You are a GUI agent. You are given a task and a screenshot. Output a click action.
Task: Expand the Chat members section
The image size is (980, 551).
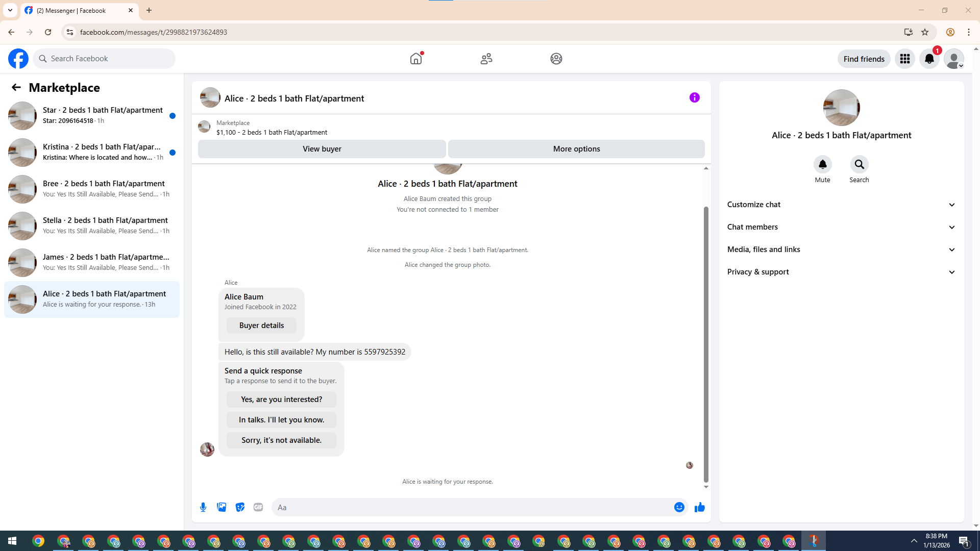coord(841,227)
